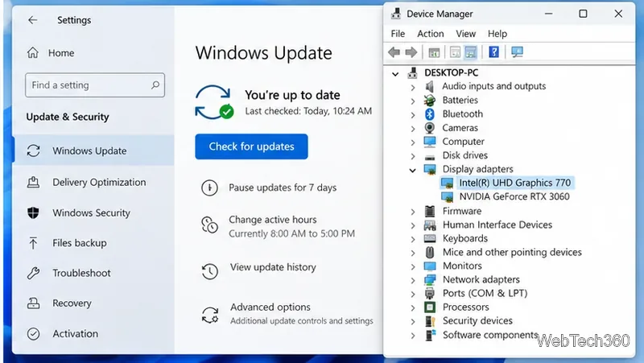Click the Processors chip icon in device tree
The width and height of the screenshot is (644, 363).
coord(430,307)
